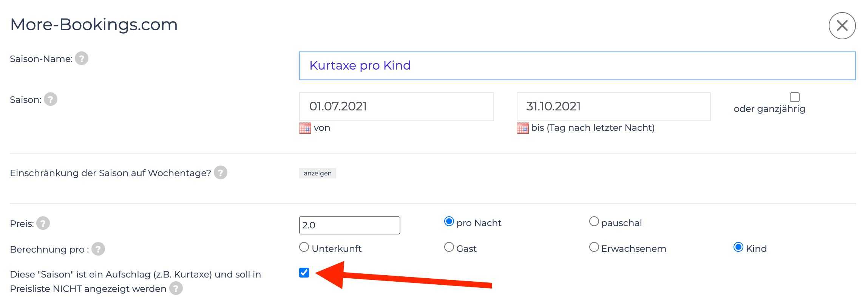Open the calendar picker for the bis date
This screenshot has height=304, width=868.
coord(523,128)
